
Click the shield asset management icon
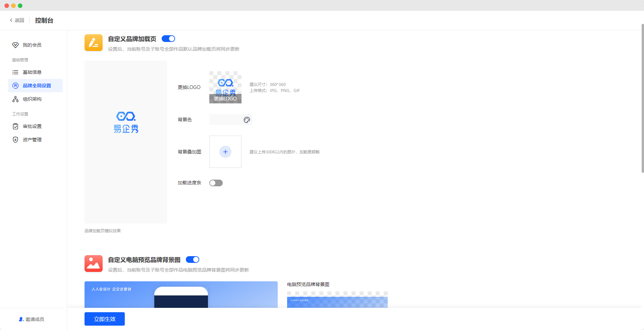[15, 140]
